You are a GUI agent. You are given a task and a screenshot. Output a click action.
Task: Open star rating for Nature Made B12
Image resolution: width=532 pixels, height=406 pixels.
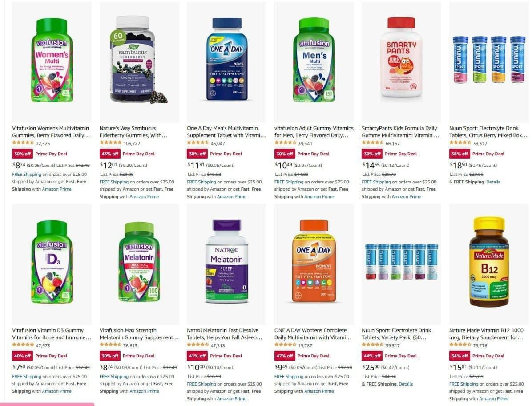pos(460,345)
